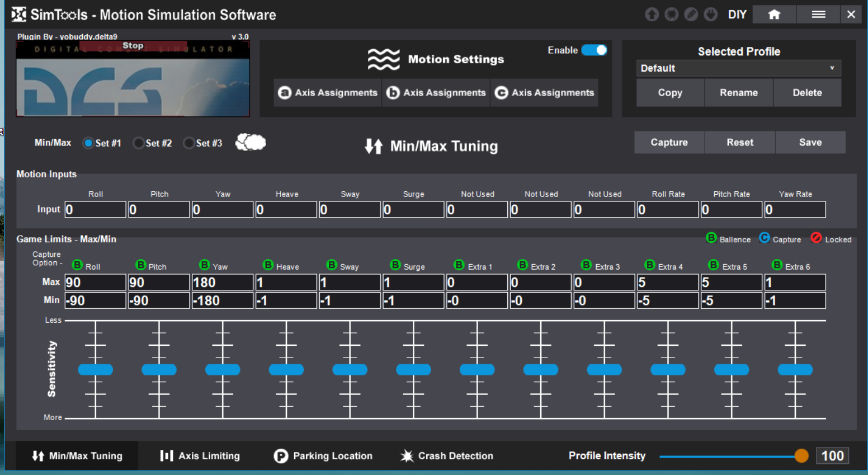Screen dimensions: 868x475
Task: Click the Delete profile button
Action: point(807,93)
